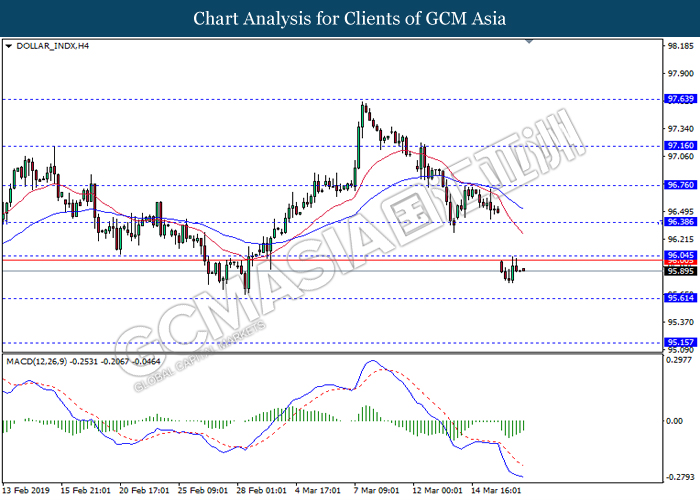
Task: Click the 95.370 price scale value
Action: [681, 322]
